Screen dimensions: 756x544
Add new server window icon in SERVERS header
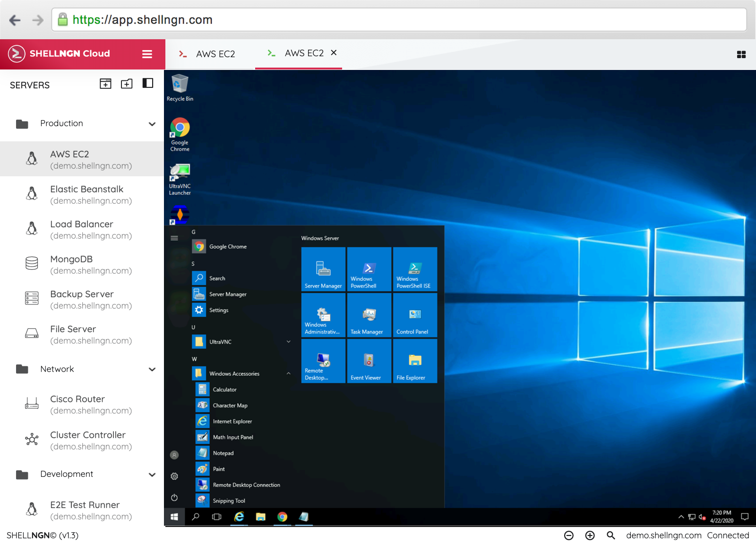click(106, 84)
